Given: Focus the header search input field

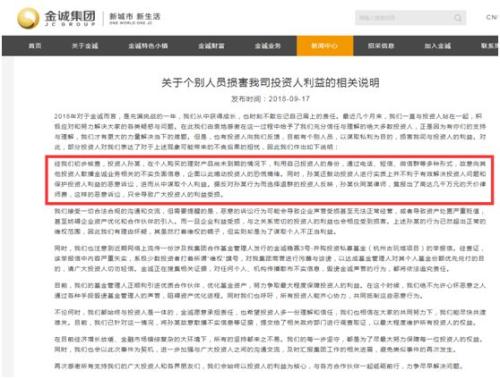Looking at the screenshot, I should point(410,18).
